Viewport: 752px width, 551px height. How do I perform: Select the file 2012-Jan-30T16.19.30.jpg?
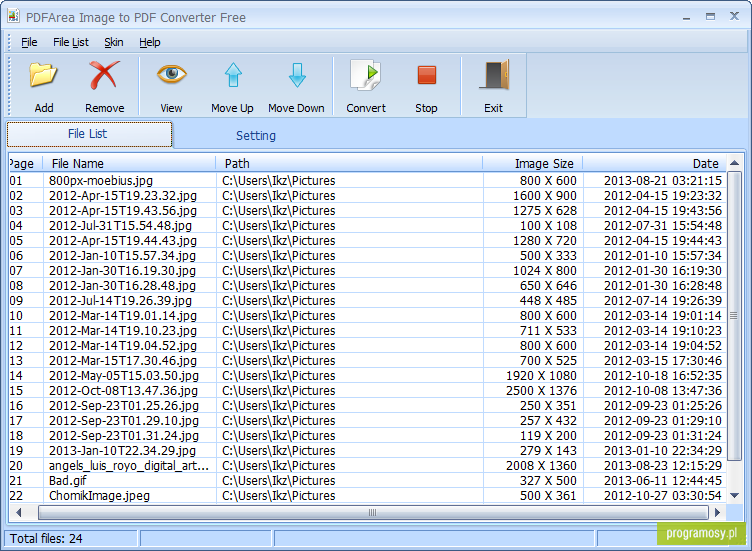coord(122,270)
